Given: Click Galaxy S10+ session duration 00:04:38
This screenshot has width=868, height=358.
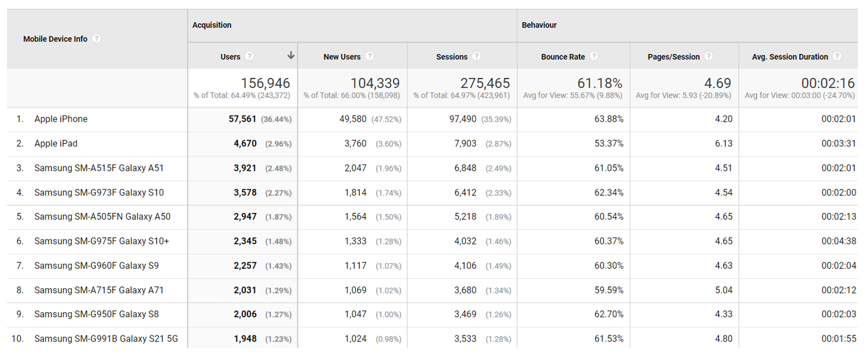Looking at the screenshot, I should coord(838,241).
